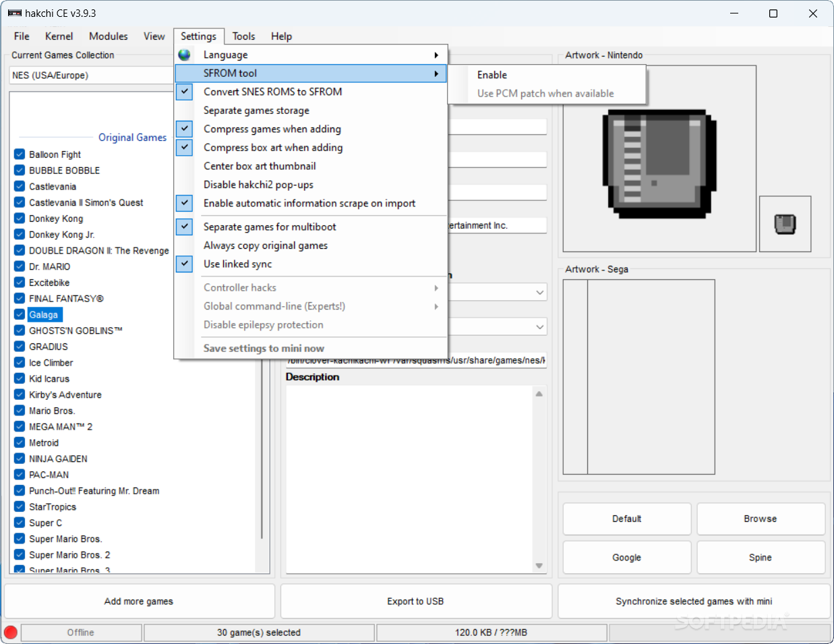Viewport: 834px width, 644px height.
Task: Select the FINAL FANTASY® entry
Action: (x=66, y=299)
